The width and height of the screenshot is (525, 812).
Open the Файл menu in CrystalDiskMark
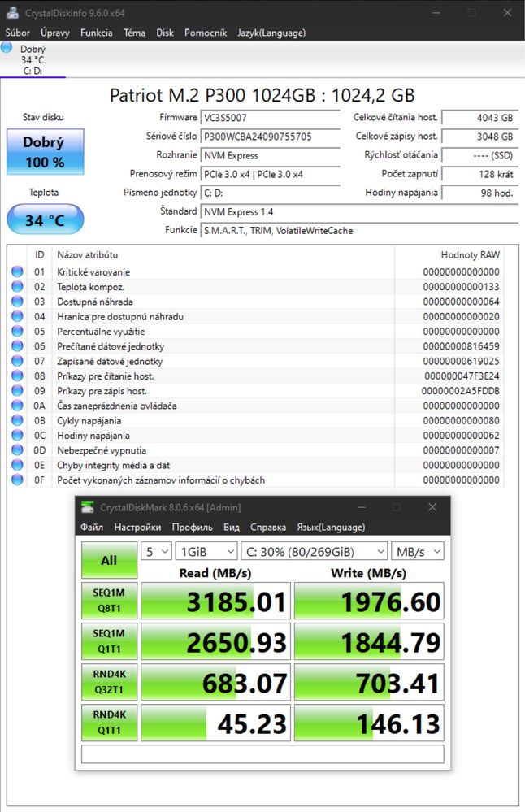pyautogui.click(x=92, y=528)
